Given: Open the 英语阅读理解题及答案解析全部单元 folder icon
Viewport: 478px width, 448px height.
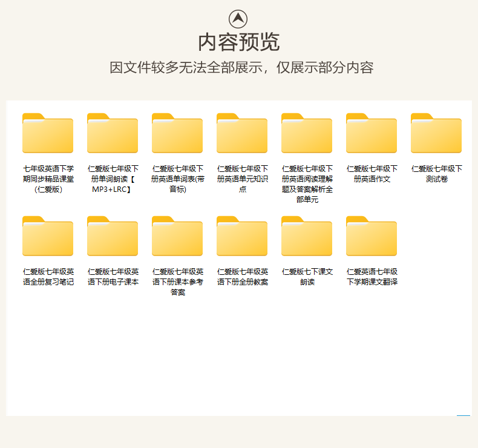Looking at the screenshot, I should [x=307, y=133].
